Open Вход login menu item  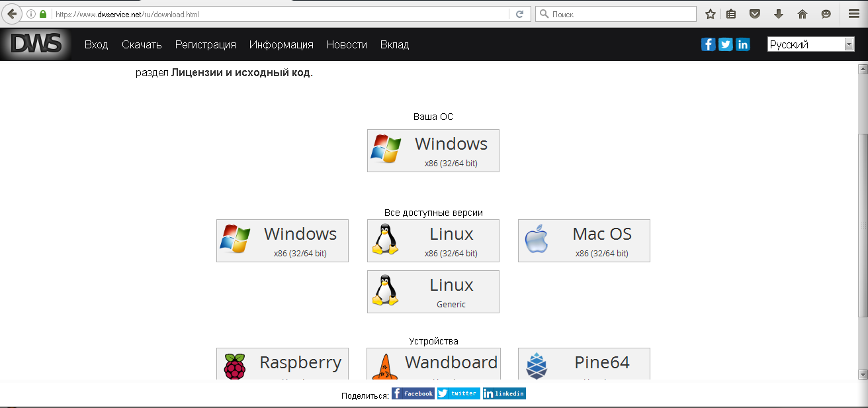point(97,44)
